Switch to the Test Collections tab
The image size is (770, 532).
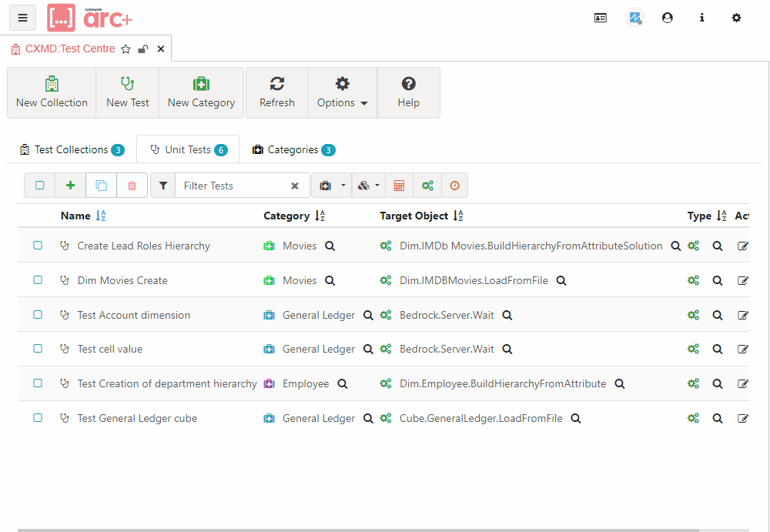pos(71,149)
